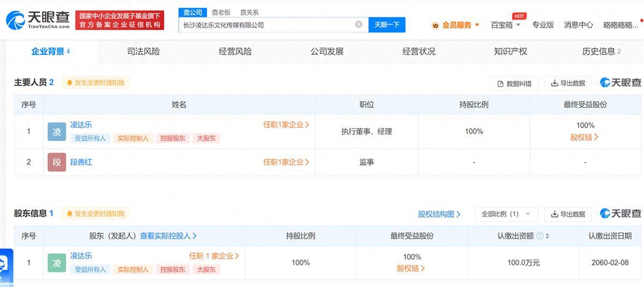Click 段 avatar for 段善红
This screenshot has height=287, width=644.
pos(57,163)
